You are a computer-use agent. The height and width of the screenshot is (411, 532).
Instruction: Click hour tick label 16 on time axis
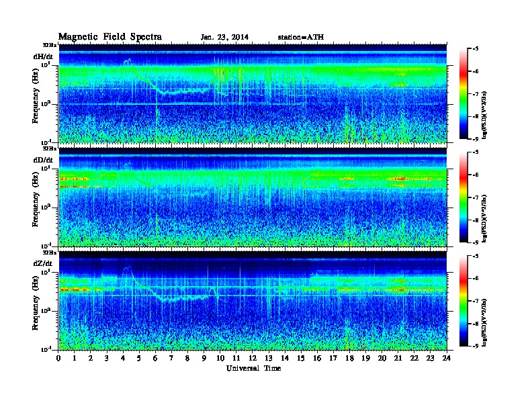pyautogui.click(x=317, y=359)
